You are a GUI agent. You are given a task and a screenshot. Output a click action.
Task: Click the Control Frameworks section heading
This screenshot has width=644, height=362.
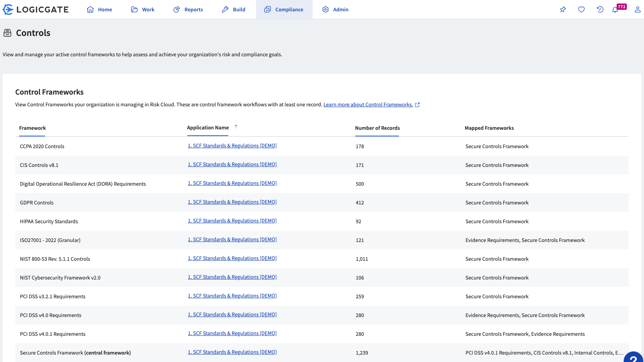49,92
